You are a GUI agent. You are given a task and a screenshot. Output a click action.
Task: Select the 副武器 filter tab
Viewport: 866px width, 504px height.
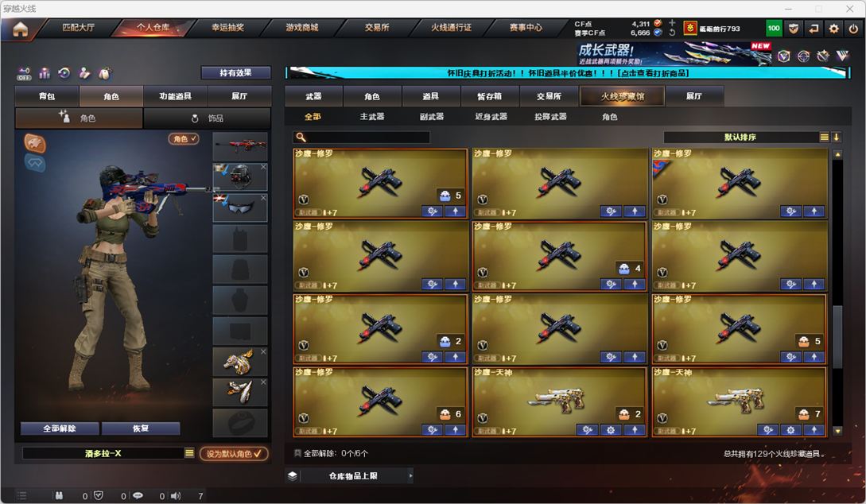pyautogui.click(x=431, y=117)
